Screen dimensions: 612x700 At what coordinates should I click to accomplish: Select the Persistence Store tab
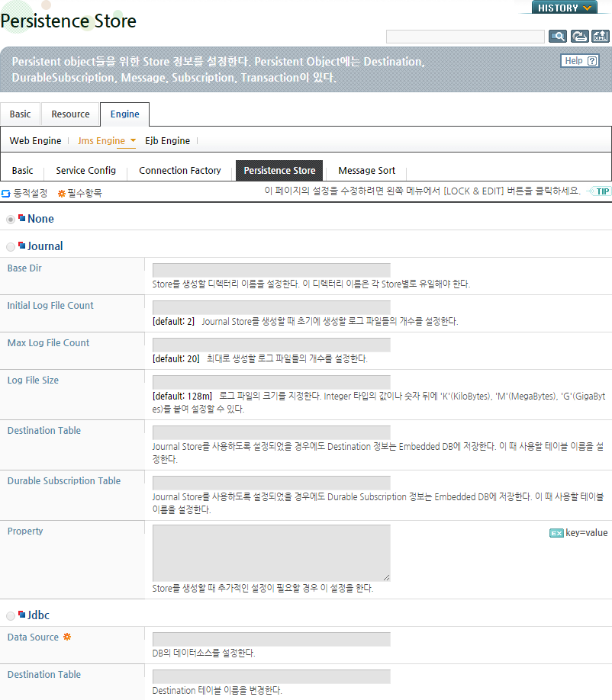coord(279,171)
